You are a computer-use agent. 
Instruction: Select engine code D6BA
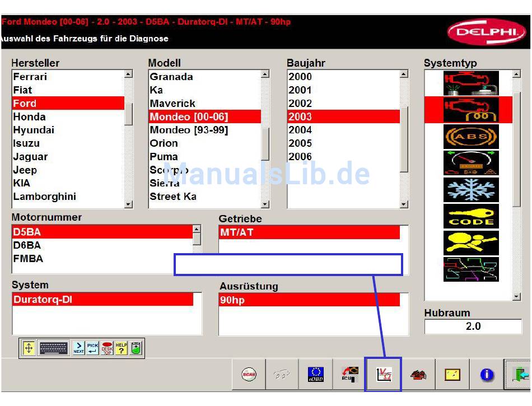click(102, 245)
